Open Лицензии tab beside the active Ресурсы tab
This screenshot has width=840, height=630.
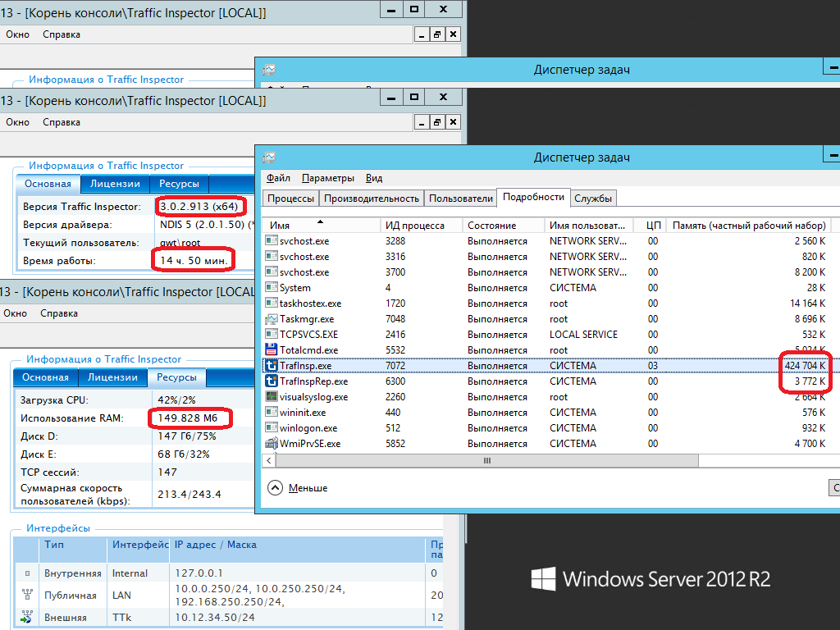(x=112, y=377)
